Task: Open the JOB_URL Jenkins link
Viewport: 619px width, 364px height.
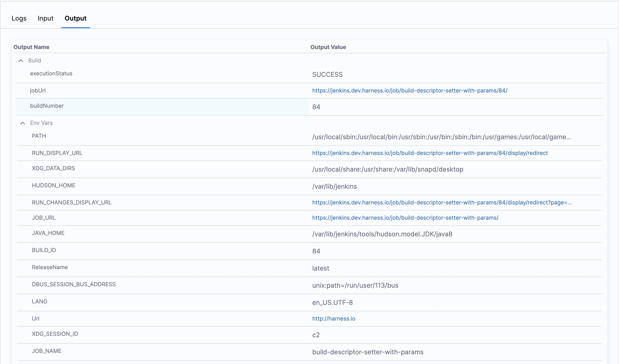Action: 405,218
